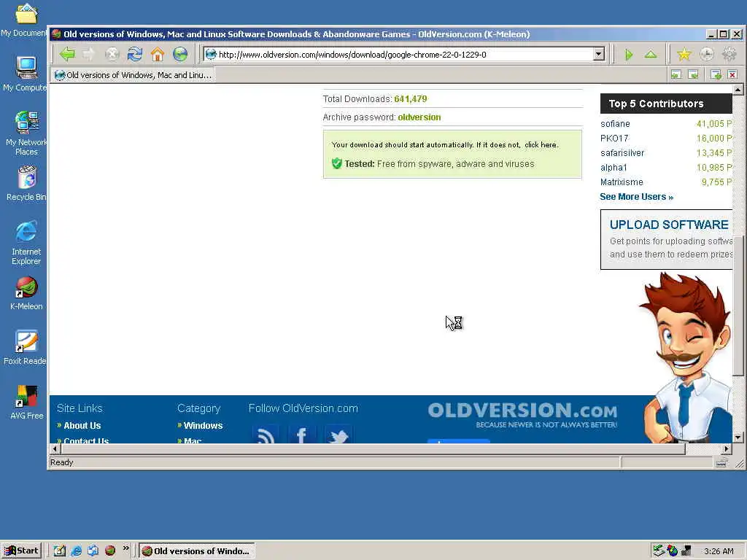Select the Internet Explorer desktop icon
Screen dimensions: 747x560
pyautogui.click(x=26, y=242)
